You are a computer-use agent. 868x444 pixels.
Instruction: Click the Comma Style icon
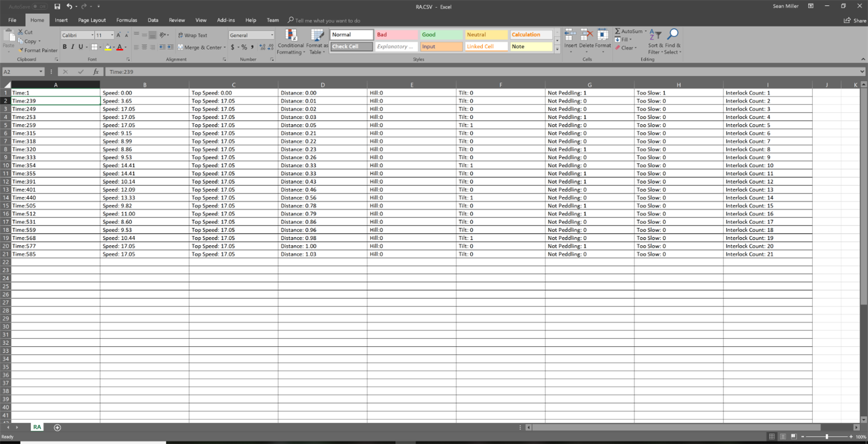252,47
